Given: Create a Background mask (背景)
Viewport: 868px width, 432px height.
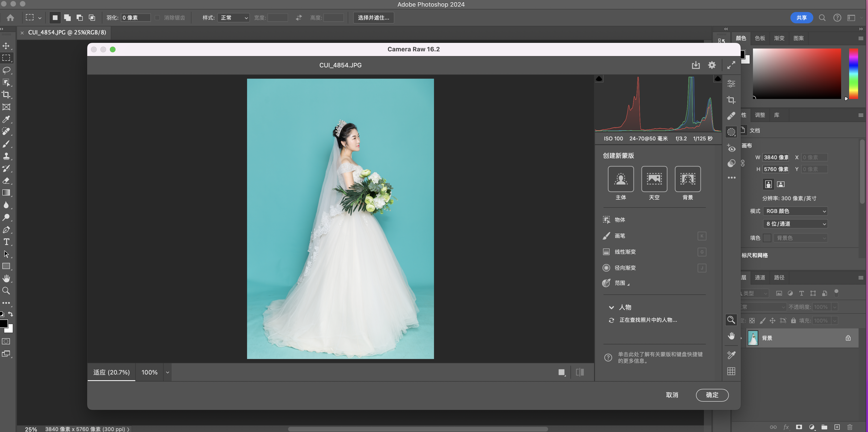Looking at the screenshot, I should pos(687,179).
